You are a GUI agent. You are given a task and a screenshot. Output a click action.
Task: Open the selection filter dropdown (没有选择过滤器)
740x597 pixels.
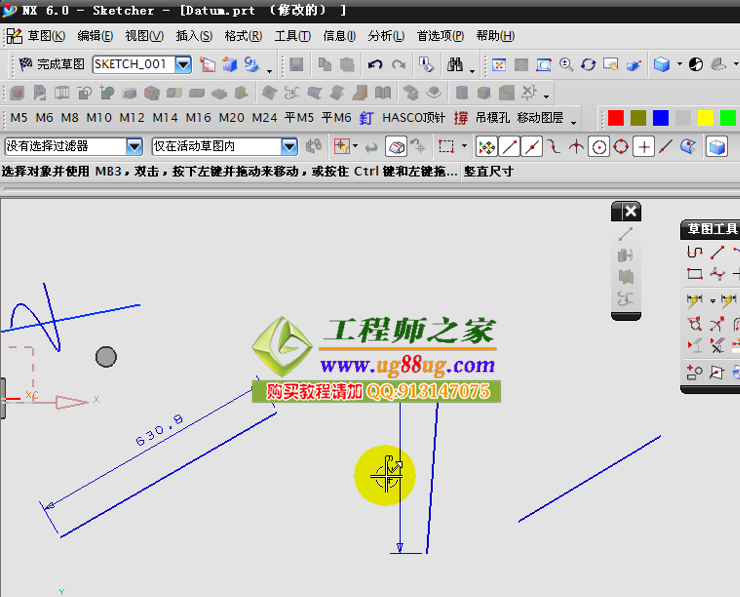point(135,146)
